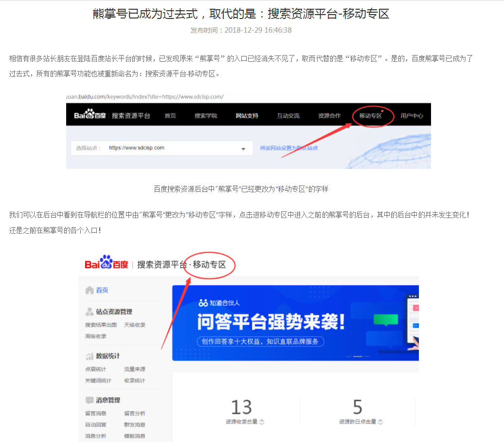Open 周级收录 sidebar link
The image size is (504, 442).
click(x=95, y=336)
